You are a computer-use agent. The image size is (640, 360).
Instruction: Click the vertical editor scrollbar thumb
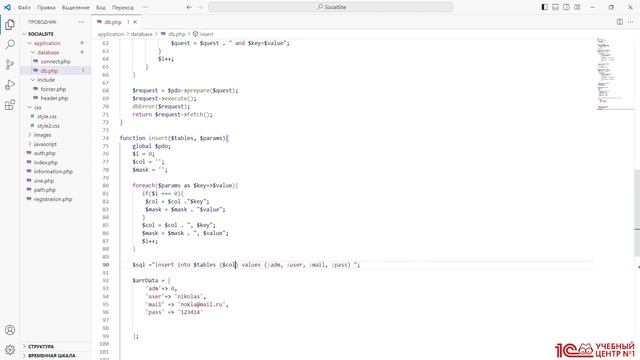coord(637,212)
